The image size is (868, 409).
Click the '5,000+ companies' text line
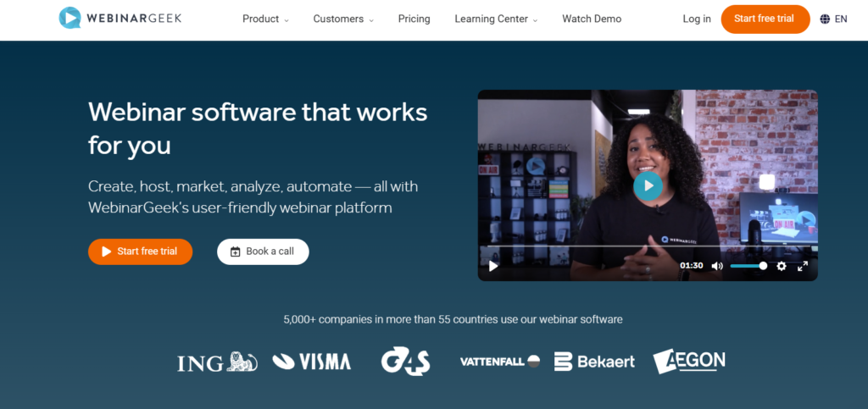[x=453, y=319]
